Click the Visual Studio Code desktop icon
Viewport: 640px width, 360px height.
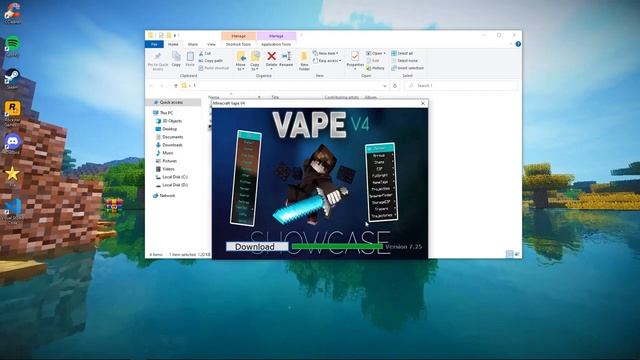tap(13, 211)
